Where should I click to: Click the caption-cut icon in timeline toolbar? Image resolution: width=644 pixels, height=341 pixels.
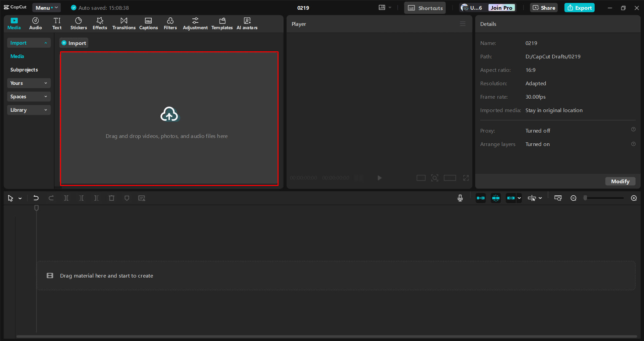coord(142,198)
